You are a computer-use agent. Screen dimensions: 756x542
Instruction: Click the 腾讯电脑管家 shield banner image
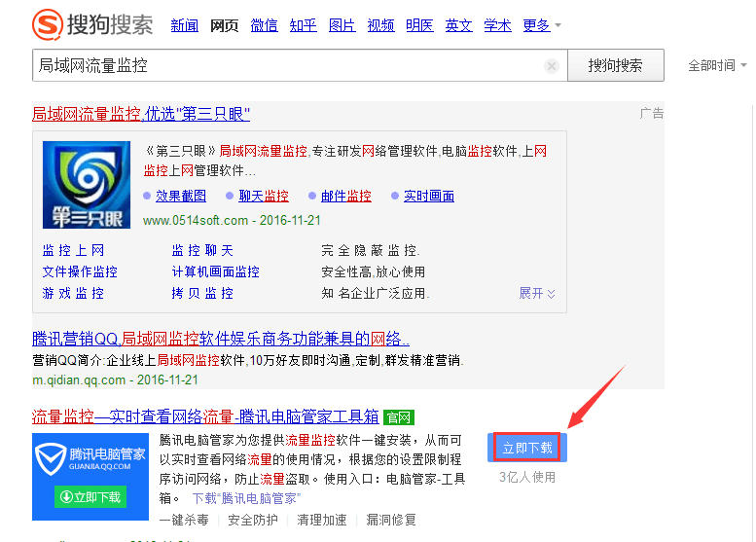90,477
